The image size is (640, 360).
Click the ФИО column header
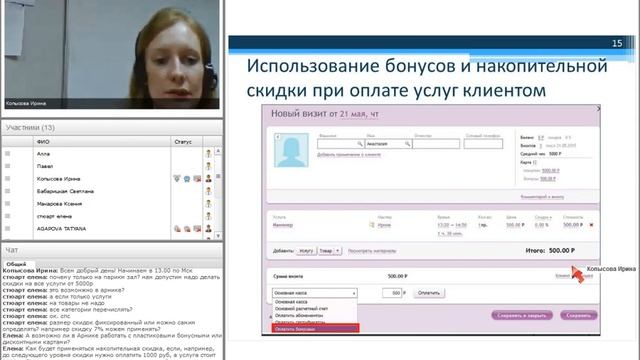(102, 142)
